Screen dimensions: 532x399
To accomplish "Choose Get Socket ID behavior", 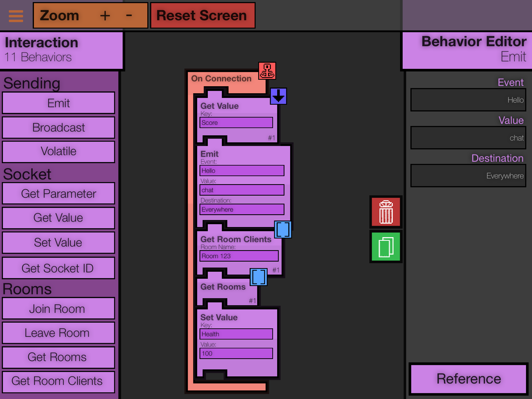I will coord(58,268).
